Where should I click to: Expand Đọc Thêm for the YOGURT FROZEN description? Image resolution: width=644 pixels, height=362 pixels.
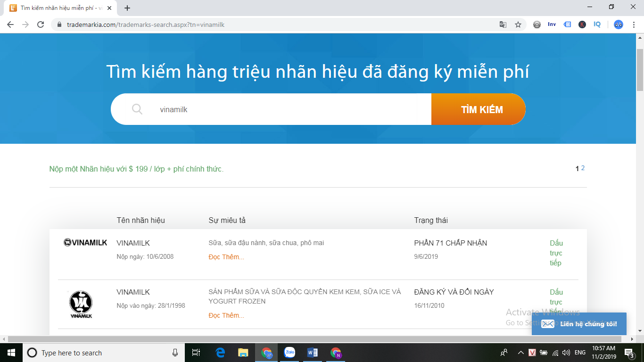click(226, 315)
